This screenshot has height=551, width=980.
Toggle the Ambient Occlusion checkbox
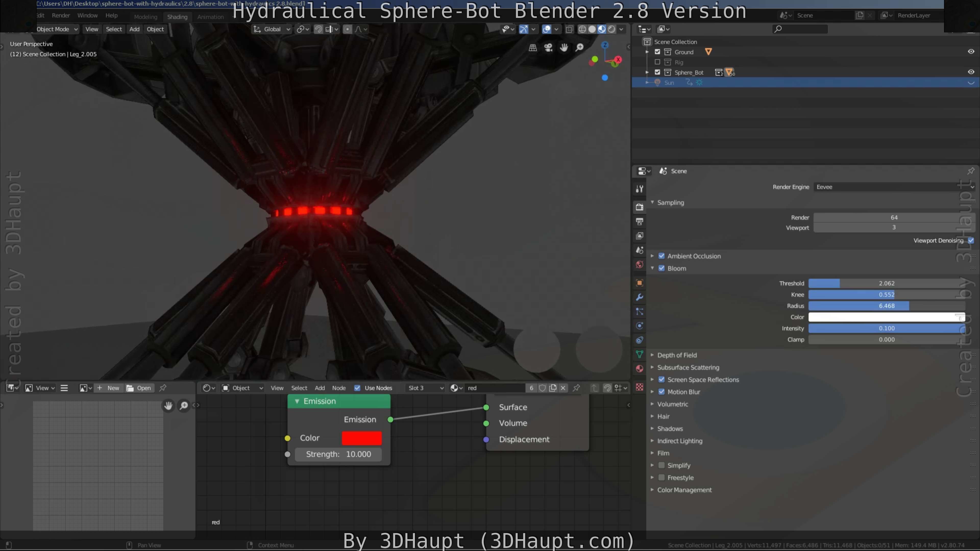pyautogui.click(x=661, y=256)
